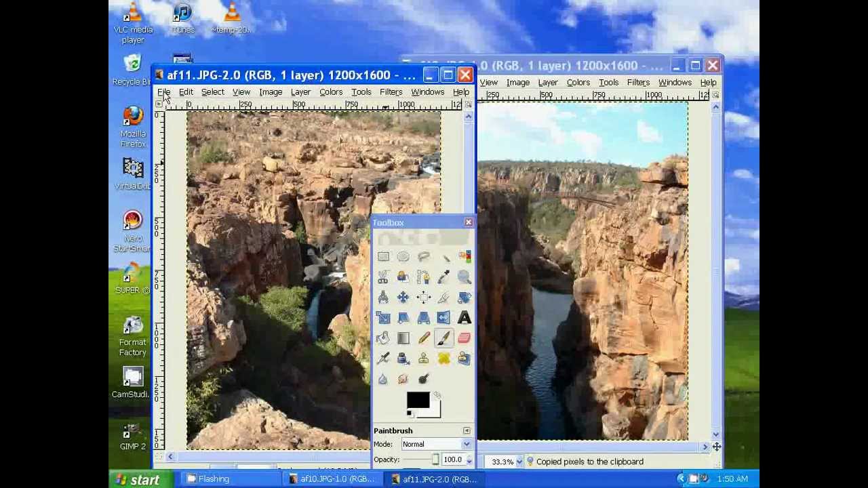Select the Fuzzy Select wand tool
Image resolution: width=868 pixels, height=488 pixels.
pos(444,257)
